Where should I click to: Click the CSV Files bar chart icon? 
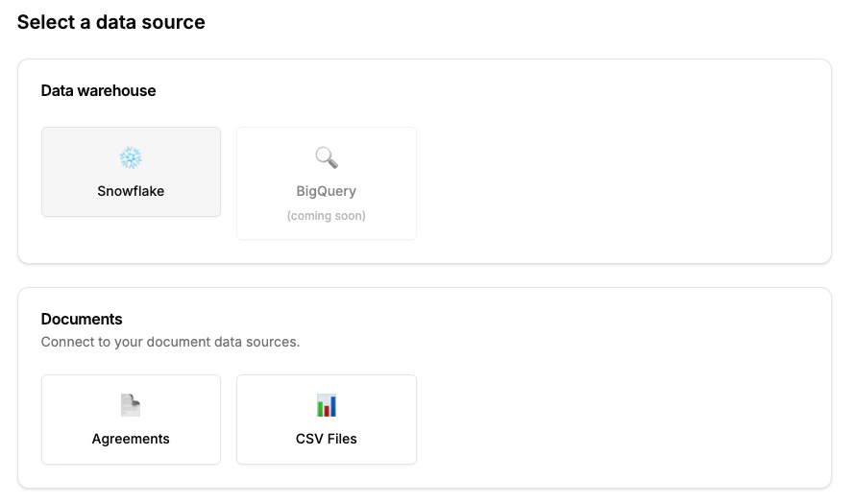click(327, 405)
